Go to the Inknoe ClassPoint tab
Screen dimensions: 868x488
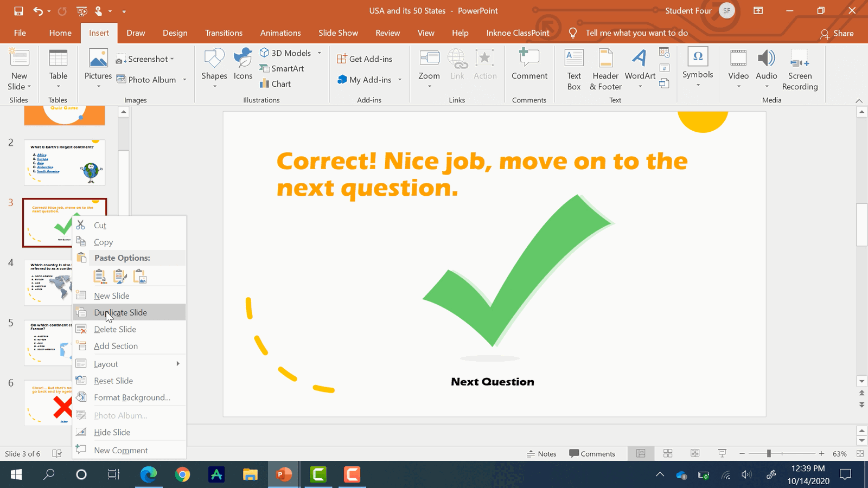518,33
